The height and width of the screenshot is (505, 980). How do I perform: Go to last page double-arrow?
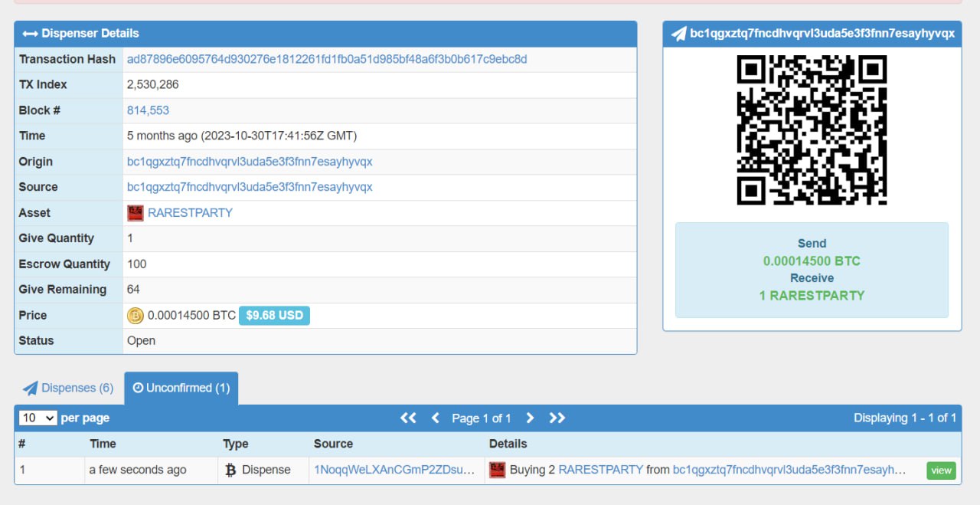point(557,418)
